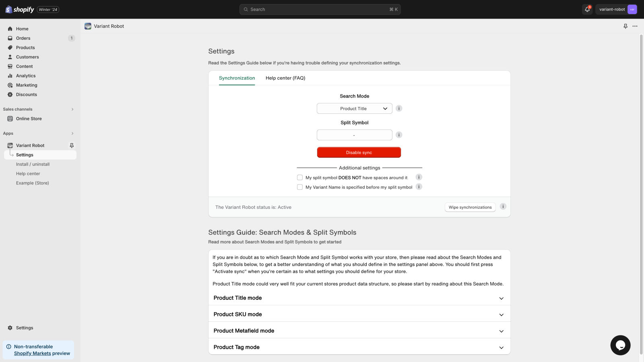Open the chat support bubble
The image size is (644, 362).
(x=620, y=345)
